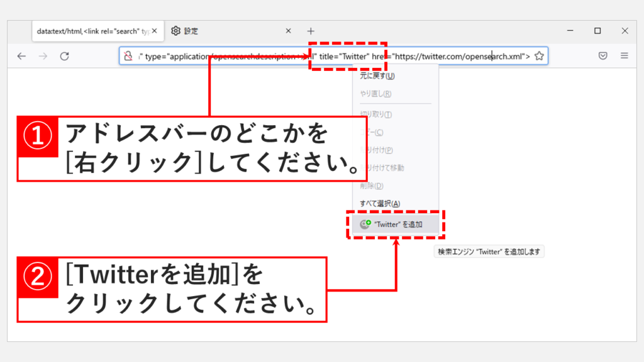Reload the current page
The image size is (644, 362).
pos(64,56)
